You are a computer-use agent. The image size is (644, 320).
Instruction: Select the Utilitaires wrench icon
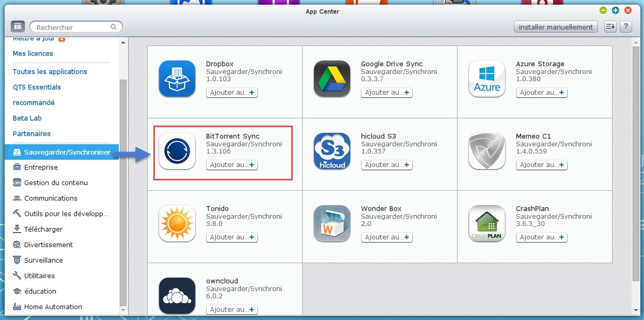coord(17,276)
